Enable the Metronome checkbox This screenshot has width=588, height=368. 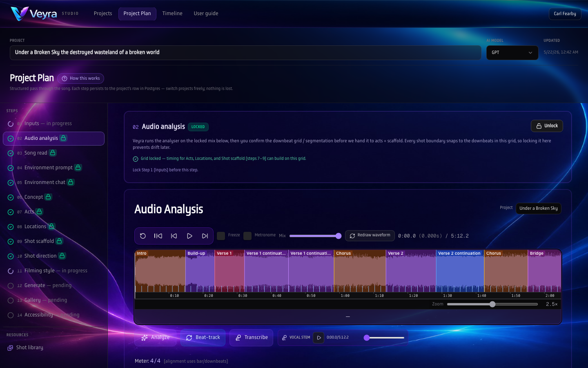[x=247, y=236]
